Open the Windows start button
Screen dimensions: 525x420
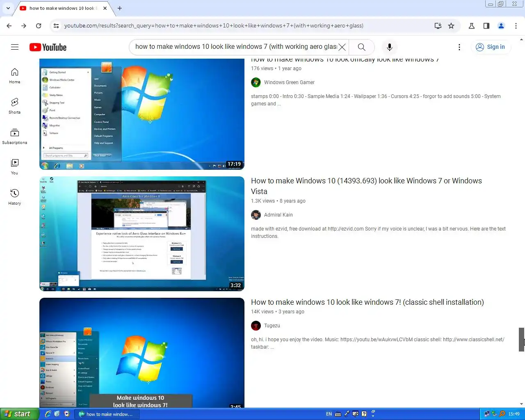coord(19,414)
